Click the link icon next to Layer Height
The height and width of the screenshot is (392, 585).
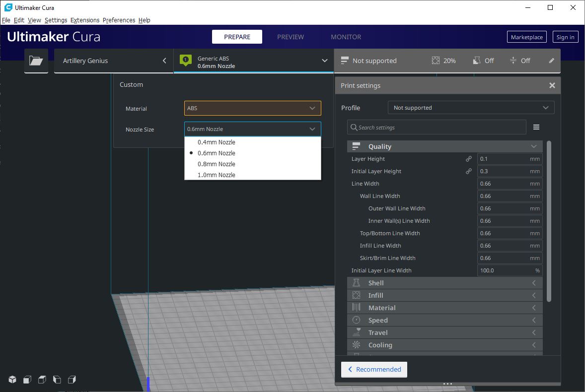[469, 159]
